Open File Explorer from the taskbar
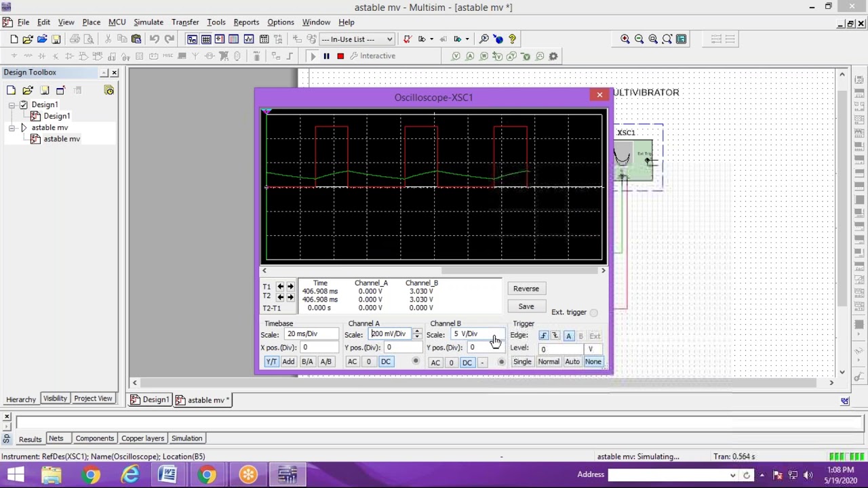This screenshot has height=488, width=868. pyautogui.click(x=51, y=474)
